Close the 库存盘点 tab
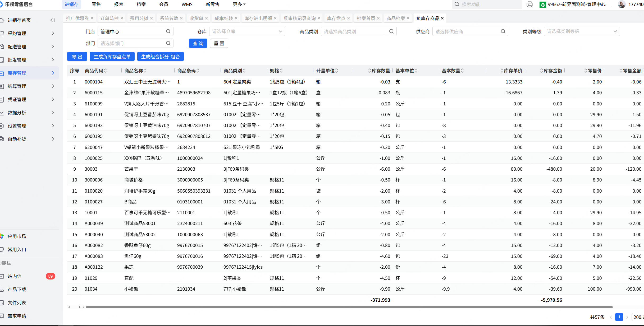The image size is (644, 326). [349, 18]
